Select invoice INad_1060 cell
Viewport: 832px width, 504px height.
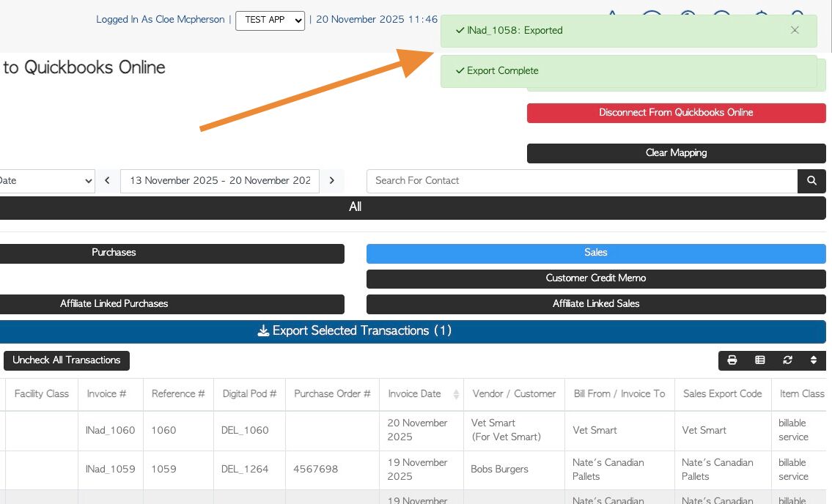[111, 431]
